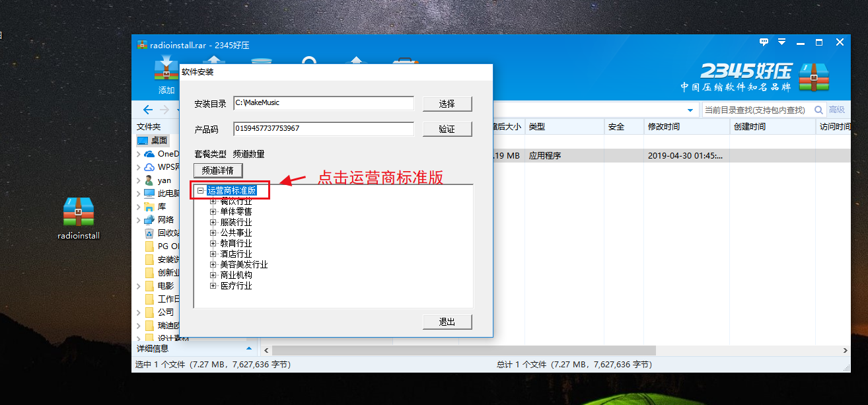
Task: Click the 频道详情 button
Action: tap(218, 170)
